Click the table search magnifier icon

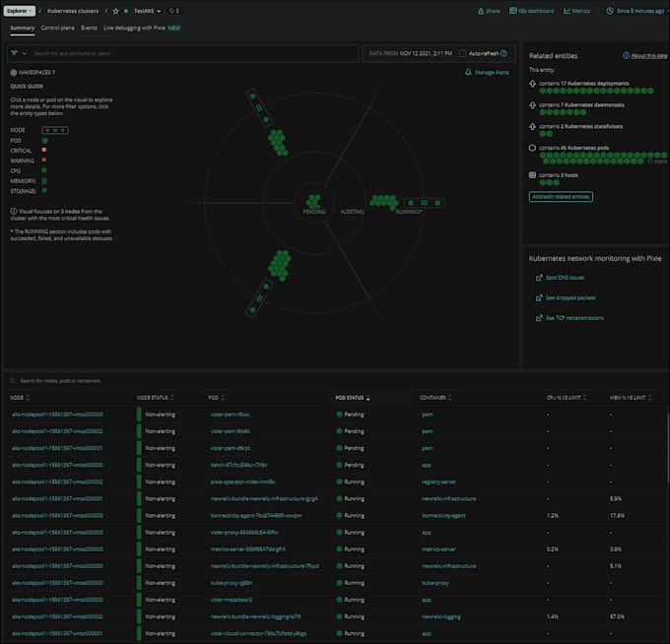pyautogui.click(x=13, y=380)
